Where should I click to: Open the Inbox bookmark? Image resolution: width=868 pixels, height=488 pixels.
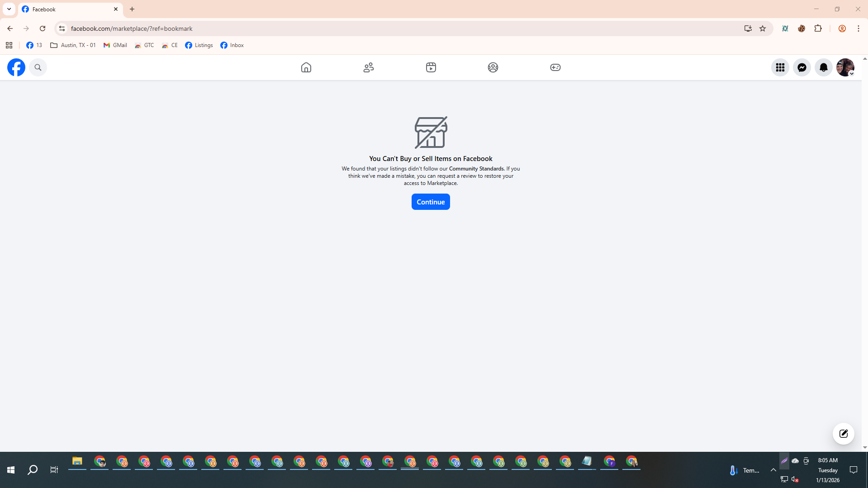232,45
